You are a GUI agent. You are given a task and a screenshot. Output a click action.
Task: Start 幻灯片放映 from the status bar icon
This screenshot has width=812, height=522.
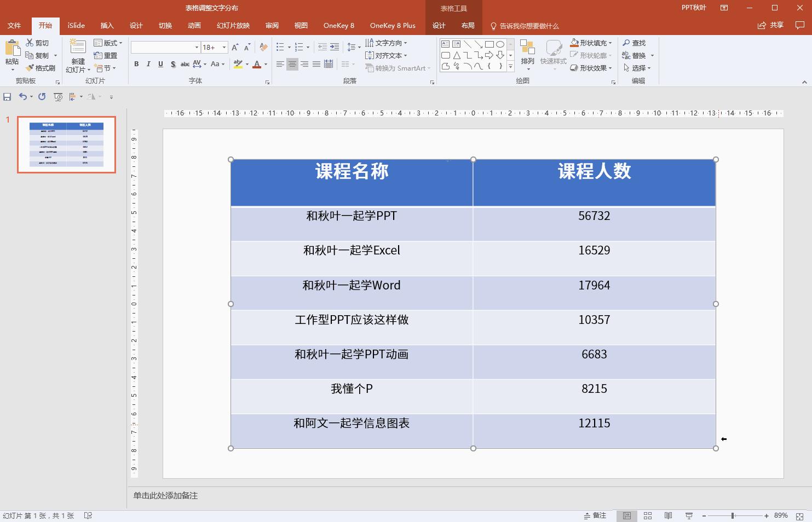tap(688, 515)
